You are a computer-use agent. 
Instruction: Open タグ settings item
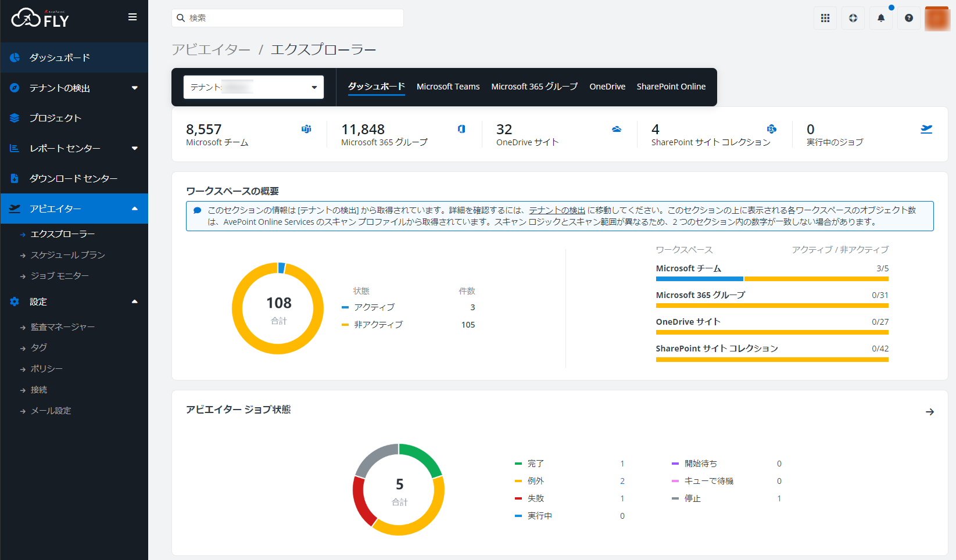tap(39, 347)
